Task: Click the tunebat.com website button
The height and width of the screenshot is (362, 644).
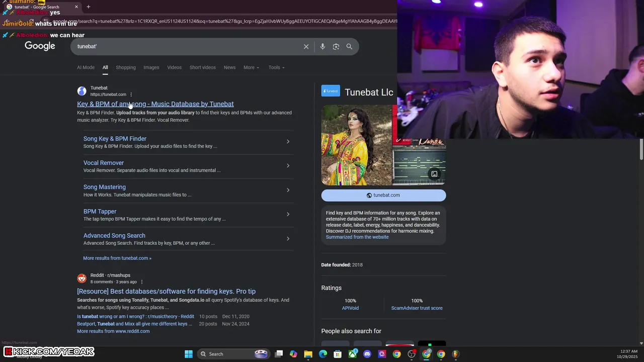Action: 383,195
